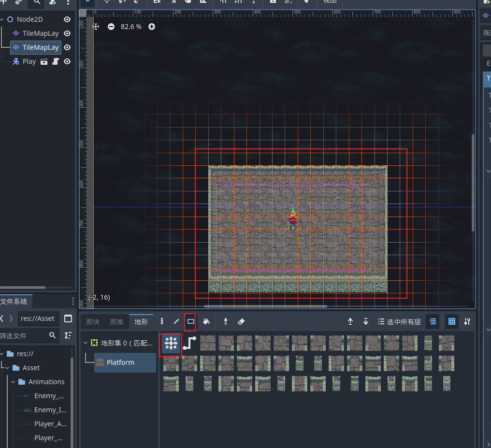The height and width of the screenshot is (448, 491).
Task: Zoom in with the plus button
Action: 152,27
